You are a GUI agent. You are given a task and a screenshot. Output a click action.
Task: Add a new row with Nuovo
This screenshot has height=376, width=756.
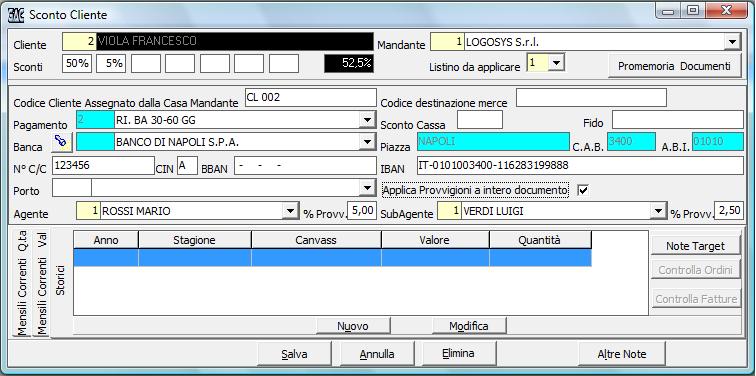(353, 326)
